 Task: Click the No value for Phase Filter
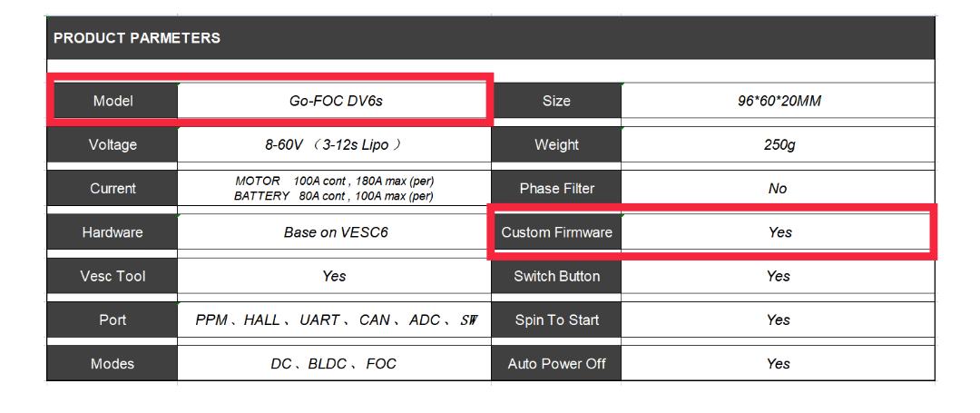coord(779,189)
